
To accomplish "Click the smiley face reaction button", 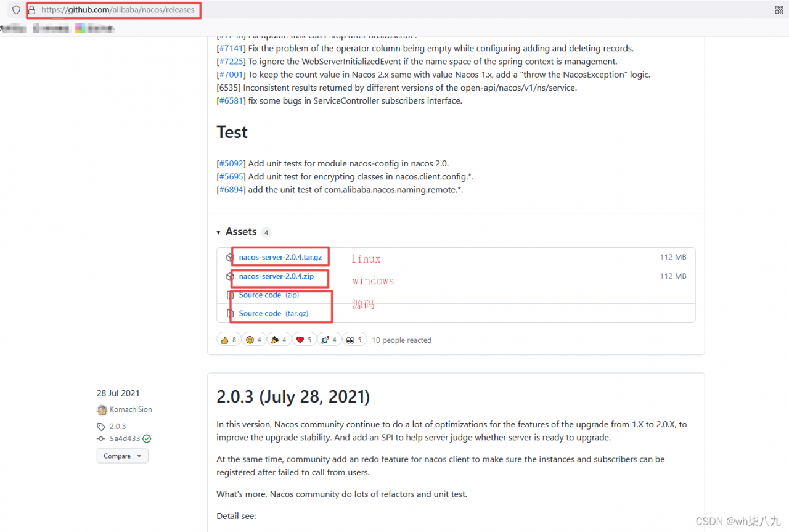I will 253,340.
